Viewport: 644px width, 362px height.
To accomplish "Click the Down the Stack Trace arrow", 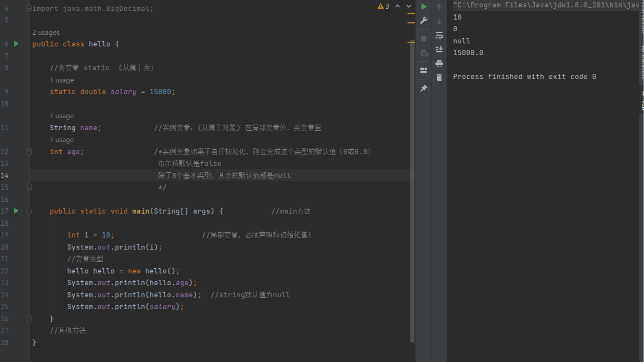I will 439,21.
